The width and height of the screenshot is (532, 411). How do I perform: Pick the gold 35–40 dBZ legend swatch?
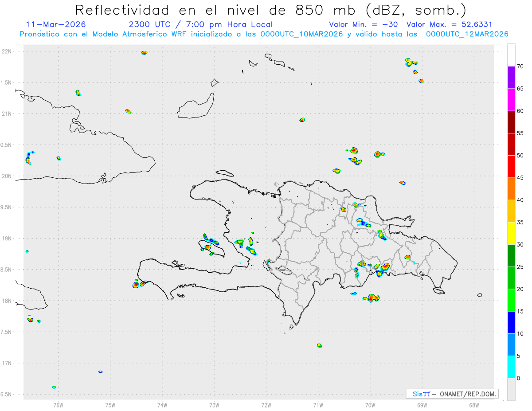point(511,211)
